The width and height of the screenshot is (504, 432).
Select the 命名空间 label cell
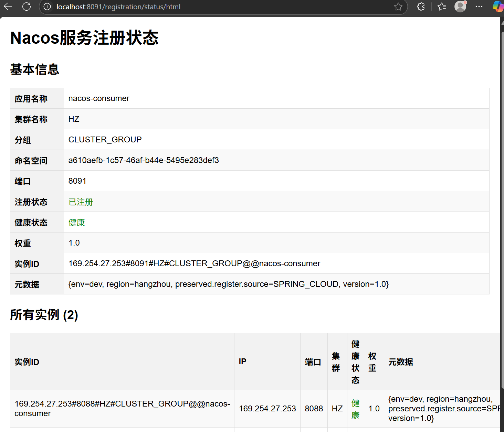click(37, 160)
